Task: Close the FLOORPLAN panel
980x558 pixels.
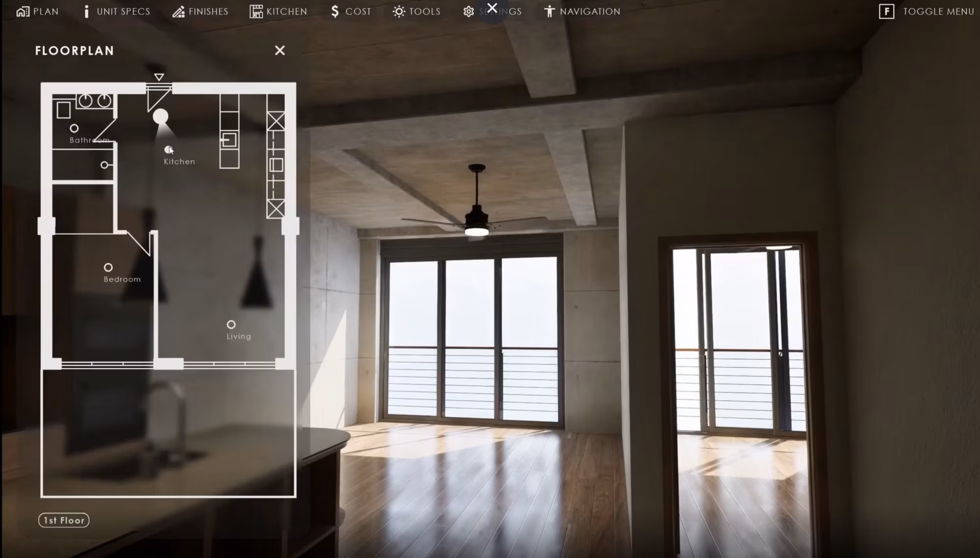Action: click(x=279, y=51)
